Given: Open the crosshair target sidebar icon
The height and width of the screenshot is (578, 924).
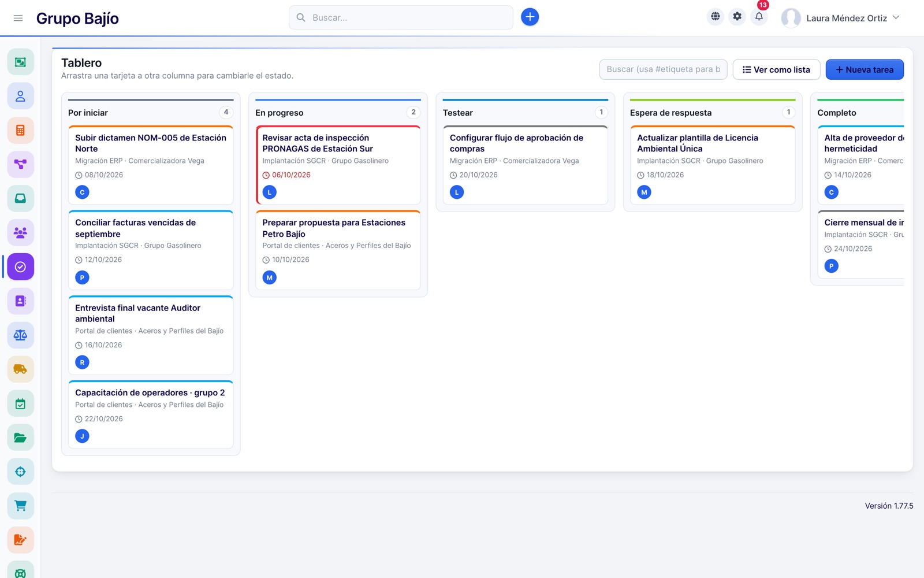Looking at the screenshot, I should tap(20, 472).
